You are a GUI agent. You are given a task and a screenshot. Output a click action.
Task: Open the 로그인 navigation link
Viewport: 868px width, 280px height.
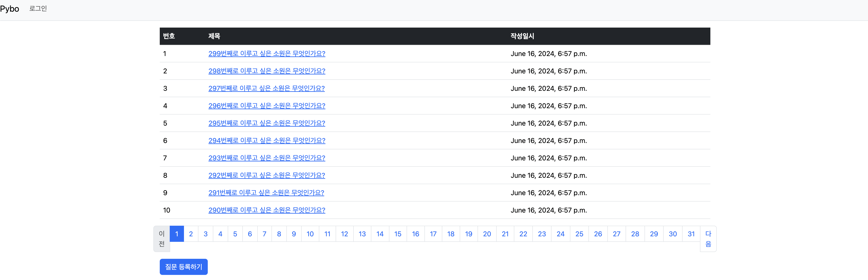tap(38, 8)
